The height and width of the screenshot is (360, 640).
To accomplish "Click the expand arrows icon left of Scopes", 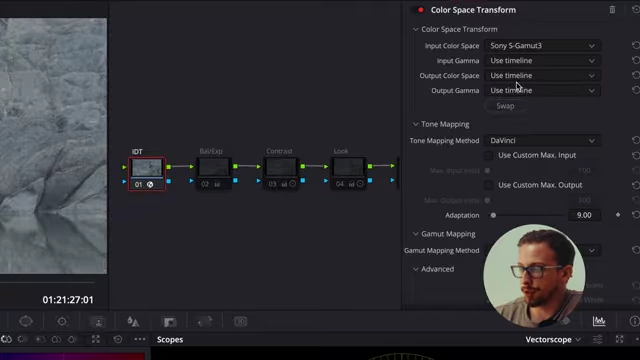I will click(96, 339).
